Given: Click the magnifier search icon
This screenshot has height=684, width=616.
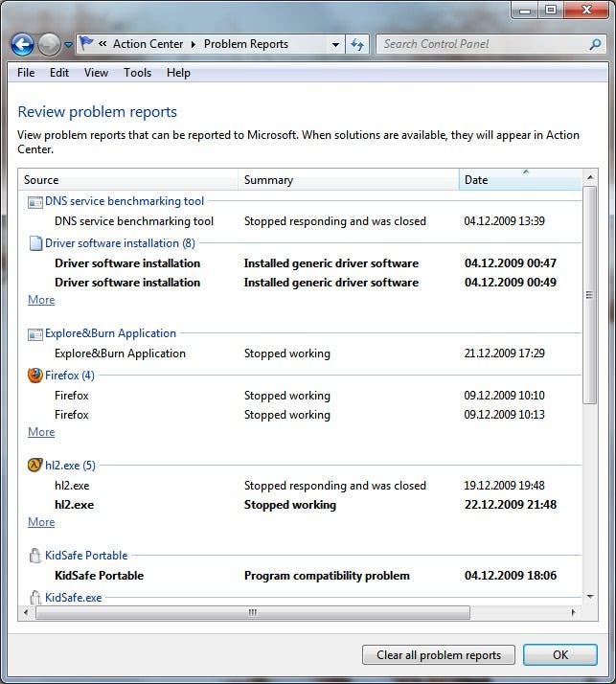Looking at the screenshot, I should 595,44.
